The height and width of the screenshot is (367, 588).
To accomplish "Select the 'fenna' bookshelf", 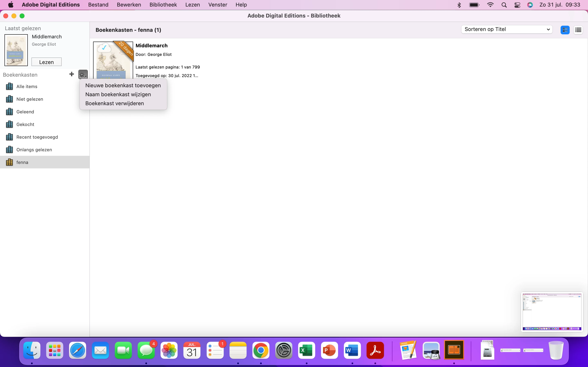I will coord(22,162).
